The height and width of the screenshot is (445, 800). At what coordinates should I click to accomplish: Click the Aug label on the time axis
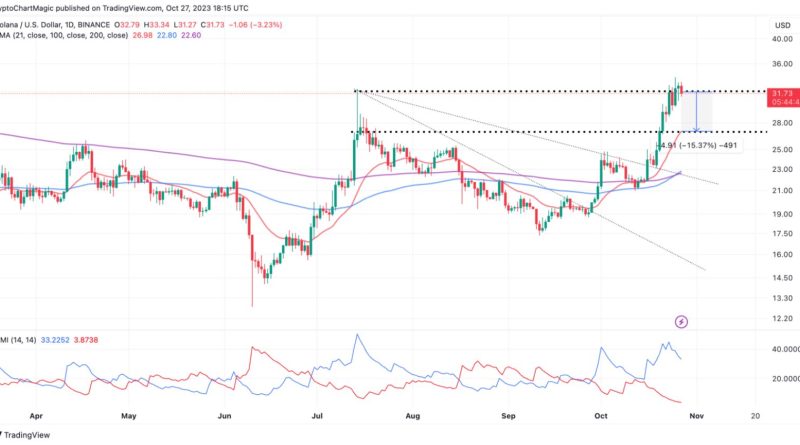(x=413, y=416)
